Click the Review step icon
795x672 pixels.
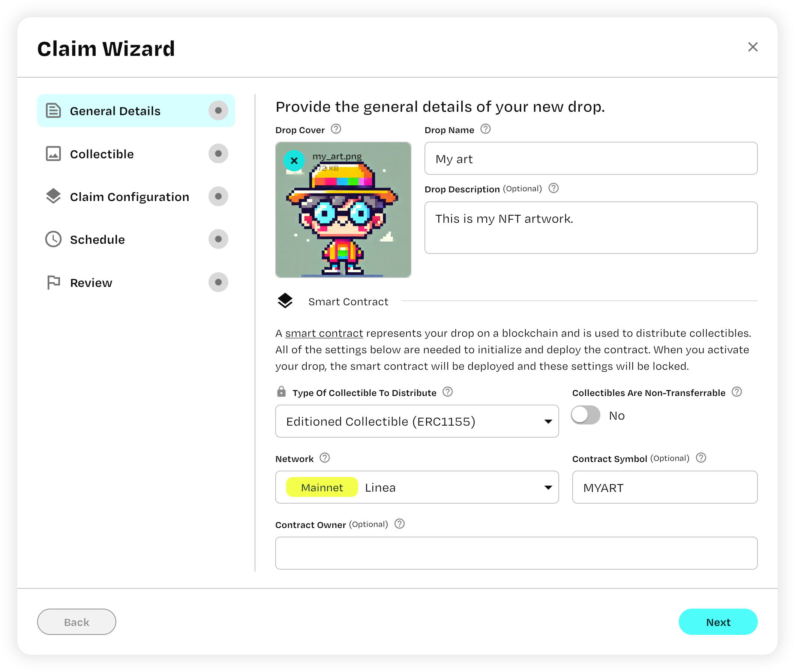click(53, 283)
